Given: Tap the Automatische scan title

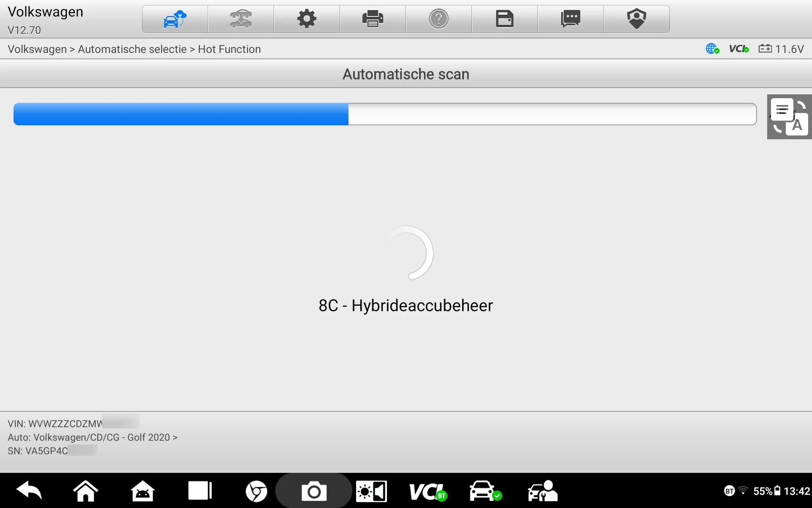Looking at the screenshot, I should (406, 74).
